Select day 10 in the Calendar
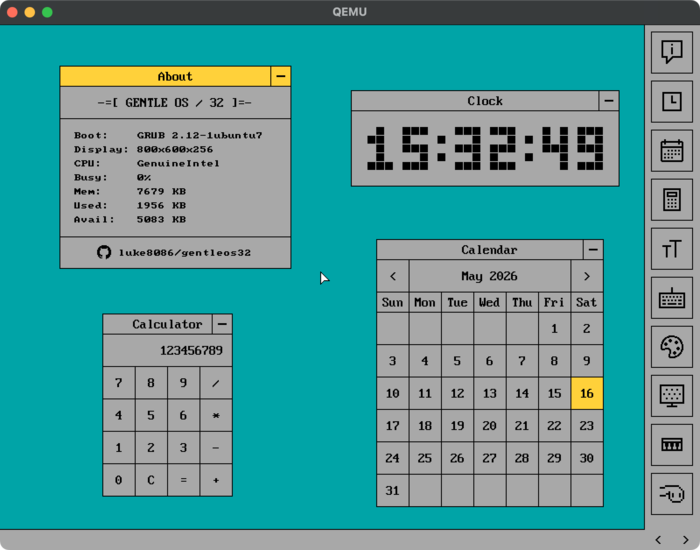The width and height of the screenshot is (700, 550). [x=393, y=393]
